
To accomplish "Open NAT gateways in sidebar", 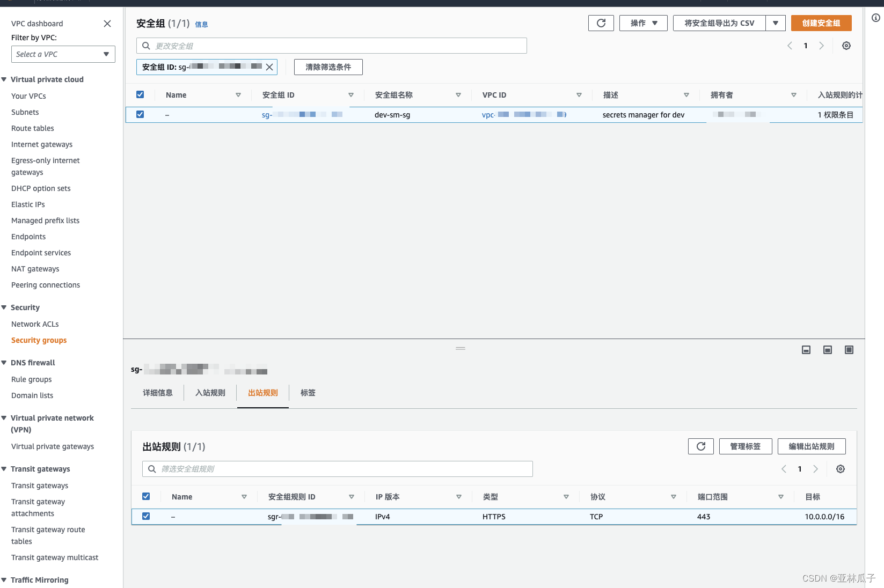I will point(35,269).
